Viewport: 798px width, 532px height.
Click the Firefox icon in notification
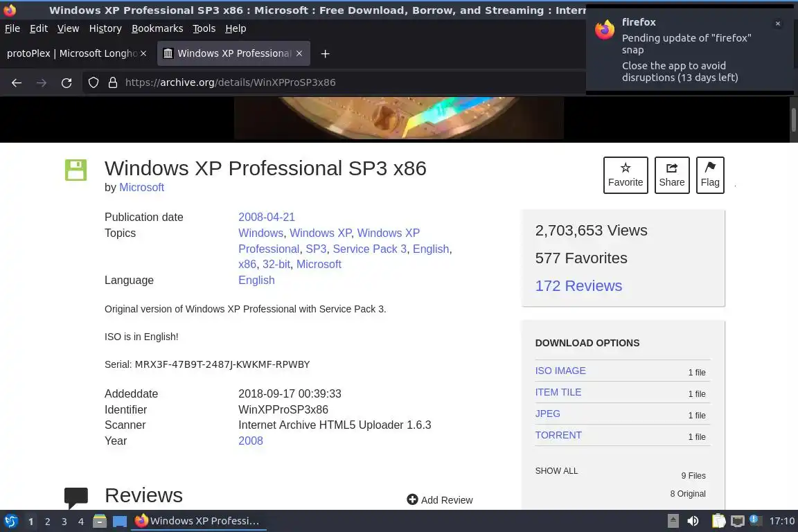coord(605,30)
